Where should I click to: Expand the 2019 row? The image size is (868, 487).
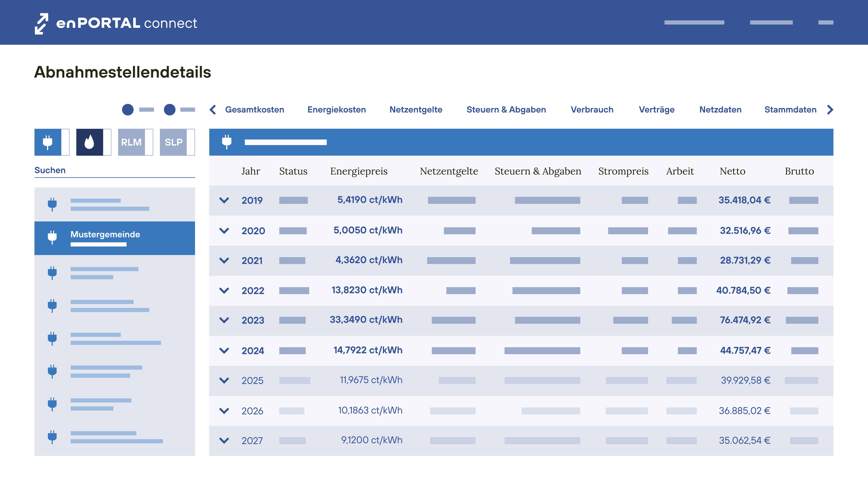224,200
